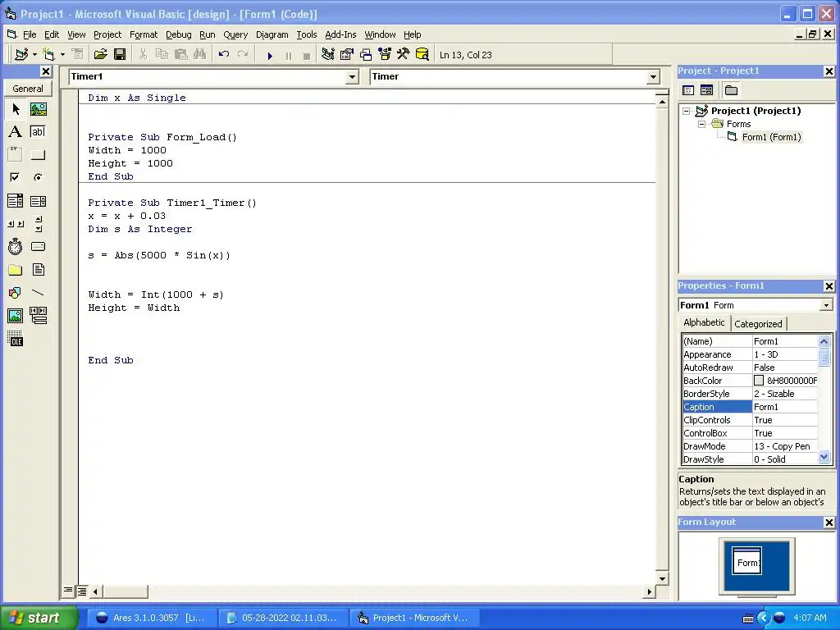The height and width of the screenshot is (630, 840).
Task: Click View Code in the Project panel
Action: (688, 90)
